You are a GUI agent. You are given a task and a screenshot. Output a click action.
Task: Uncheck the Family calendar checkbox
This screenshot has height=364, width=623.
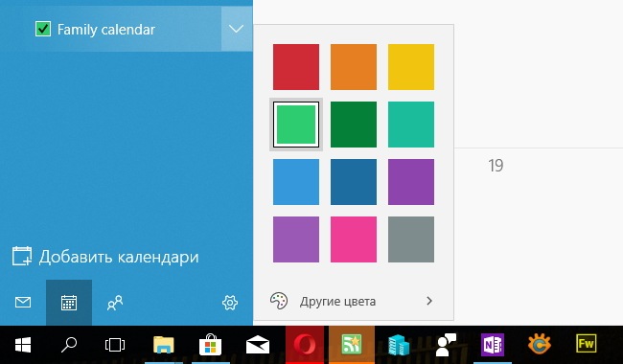tap(43, 29)
